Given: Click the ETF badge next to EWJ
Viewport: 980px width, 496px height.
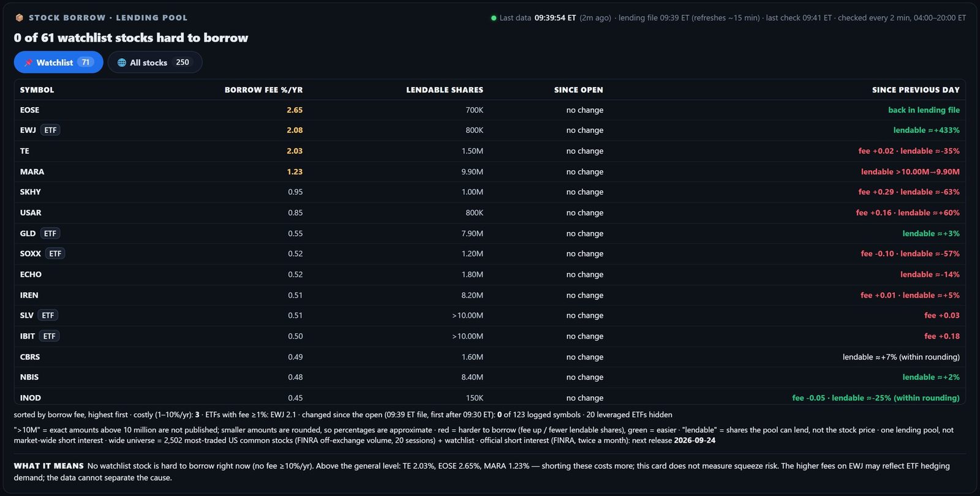Looking at the screenshot, I should 50,130.
